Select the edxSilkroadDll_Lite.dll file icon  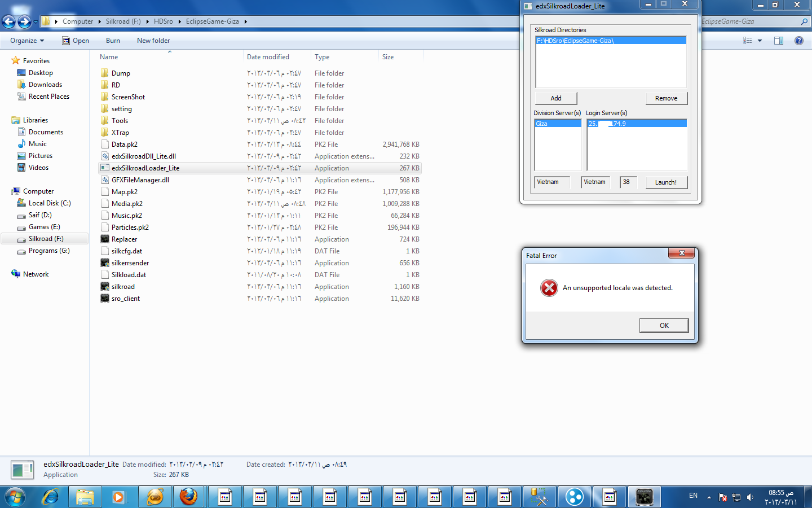[x=105, y=156]
